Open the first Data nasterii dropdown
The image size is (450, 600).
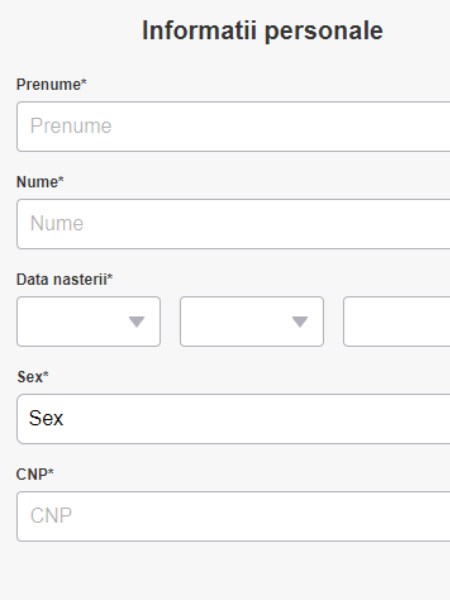point(88,321)
